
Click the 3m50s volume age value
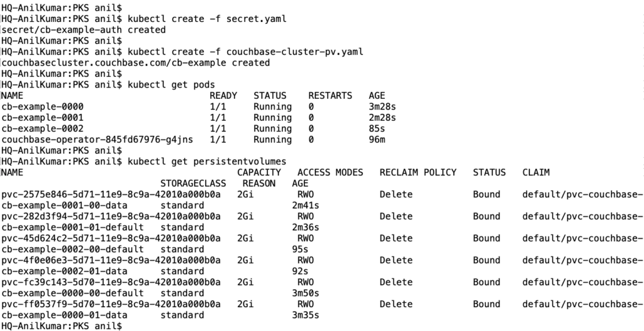click(306, 293)
